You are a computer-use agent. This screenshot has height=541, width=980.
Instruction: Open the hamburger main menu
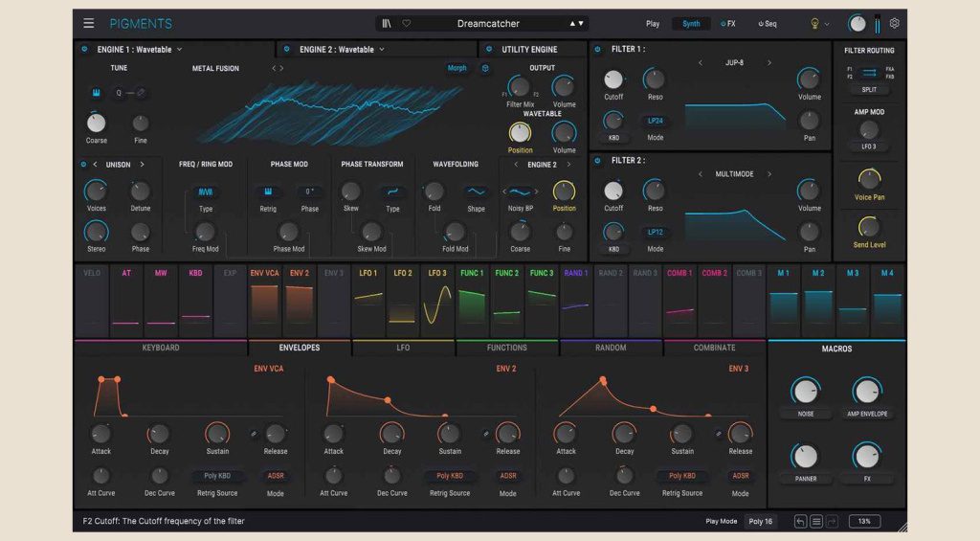tap(89, 23)
